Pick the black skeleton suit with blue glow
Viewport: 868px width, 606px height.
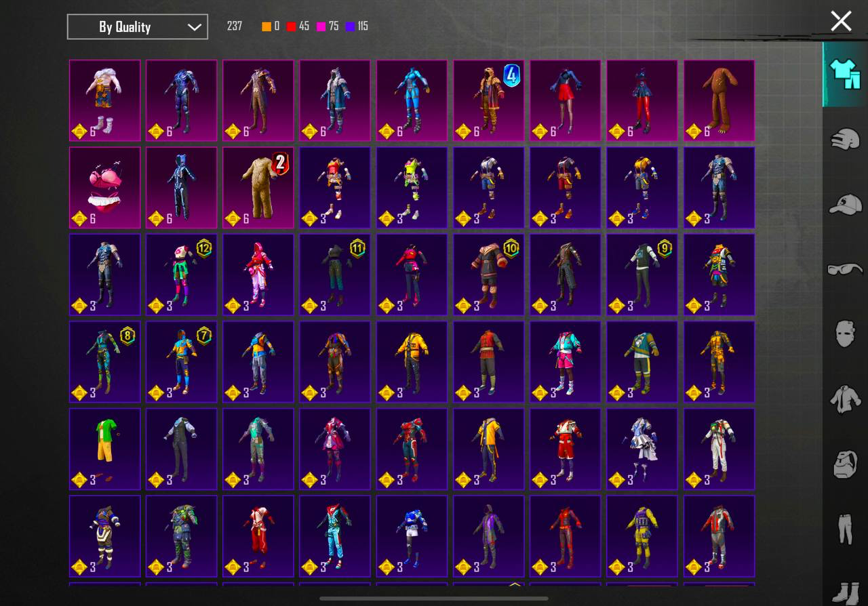(x=182, y=188)
